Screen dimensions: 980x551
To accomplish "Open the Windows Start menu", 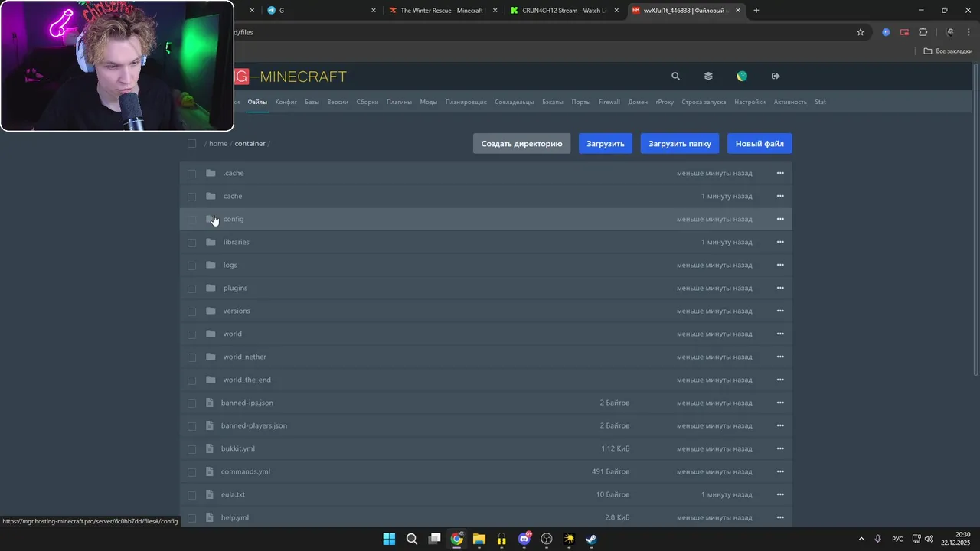I will pyautogui.click(x=389, y=539).
